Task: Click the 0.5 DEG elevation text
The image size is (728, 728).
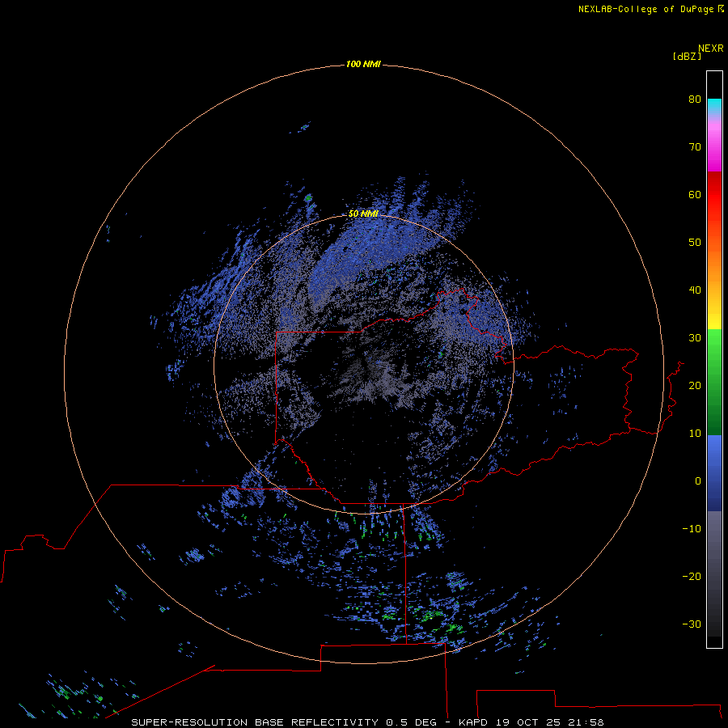Action: (x=412, y=722)
